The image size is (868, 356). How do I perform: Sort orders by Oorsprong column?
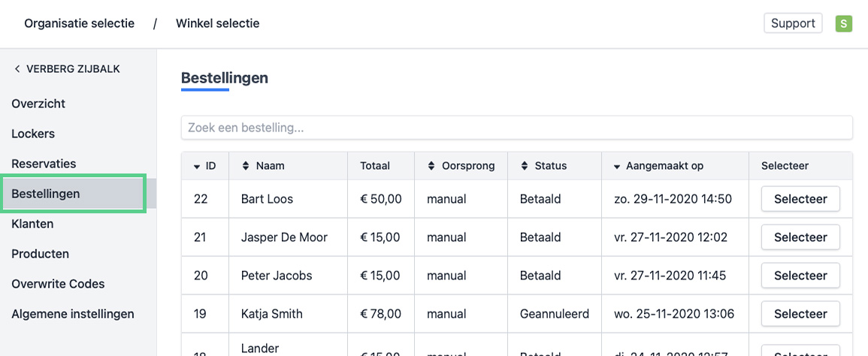[x=431, y=166]
